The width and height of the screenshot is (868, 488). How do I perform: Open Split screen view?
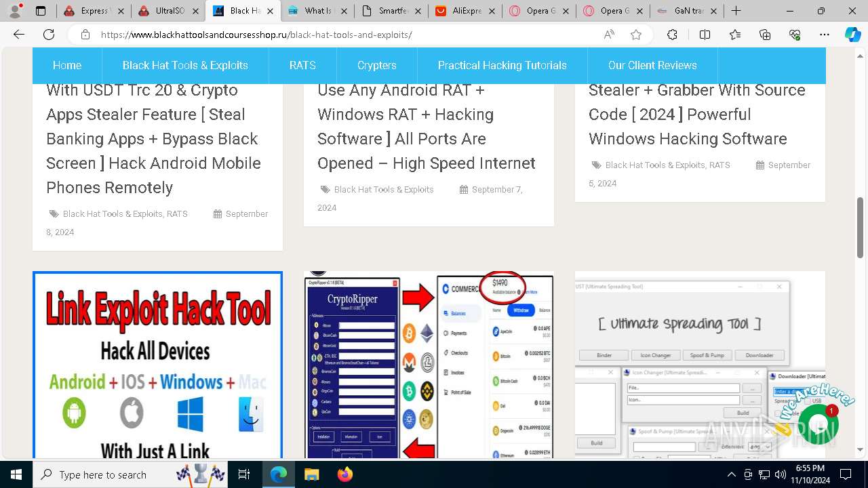705,35
